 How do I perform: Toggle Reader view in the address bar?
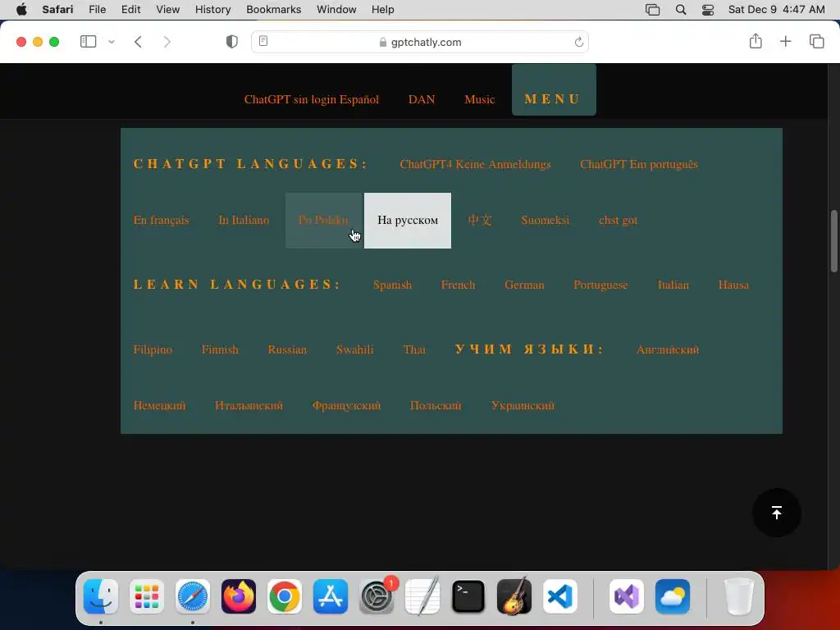coord(263,41)
